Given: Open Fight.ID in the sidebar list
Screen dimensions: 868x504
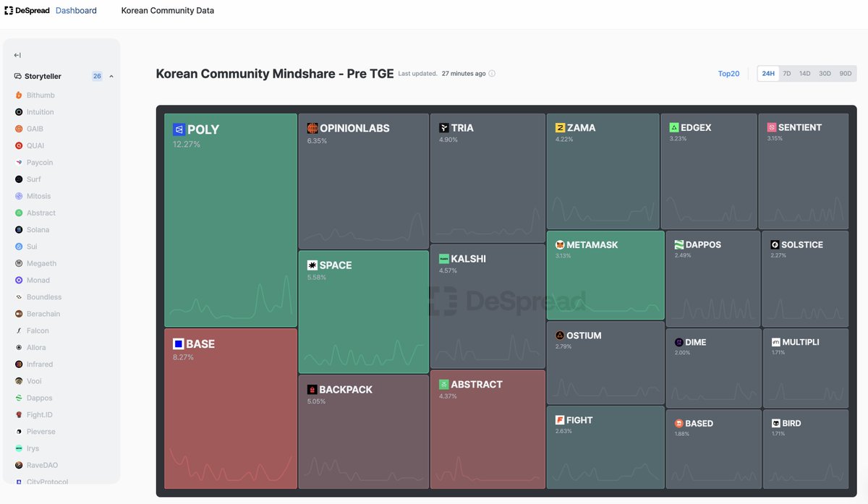Looking at the screenshot, I should click(39, 415).
